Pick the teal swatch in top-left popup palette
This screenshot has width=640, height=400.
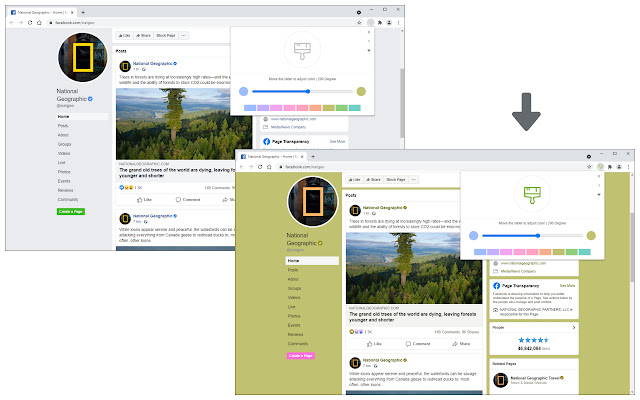[355, 108]
